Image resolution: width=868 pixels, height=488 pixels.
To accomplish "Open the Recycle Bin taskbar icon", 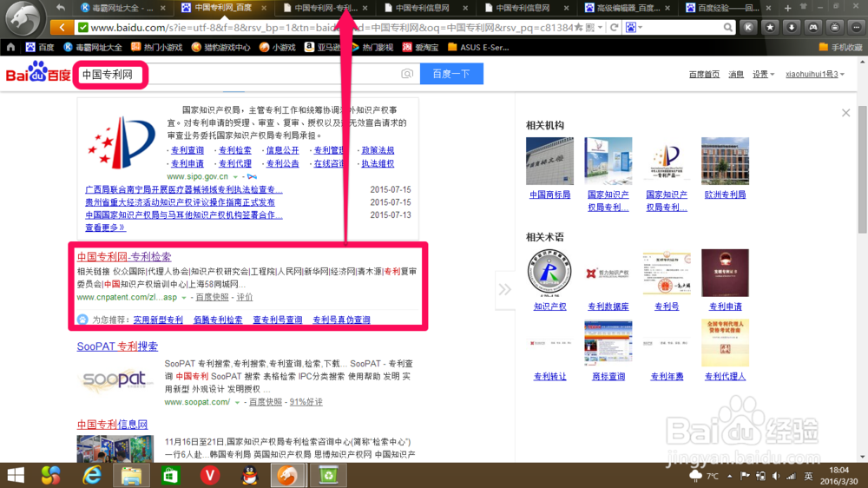I will pyautogui.click(x=328, y=475).
